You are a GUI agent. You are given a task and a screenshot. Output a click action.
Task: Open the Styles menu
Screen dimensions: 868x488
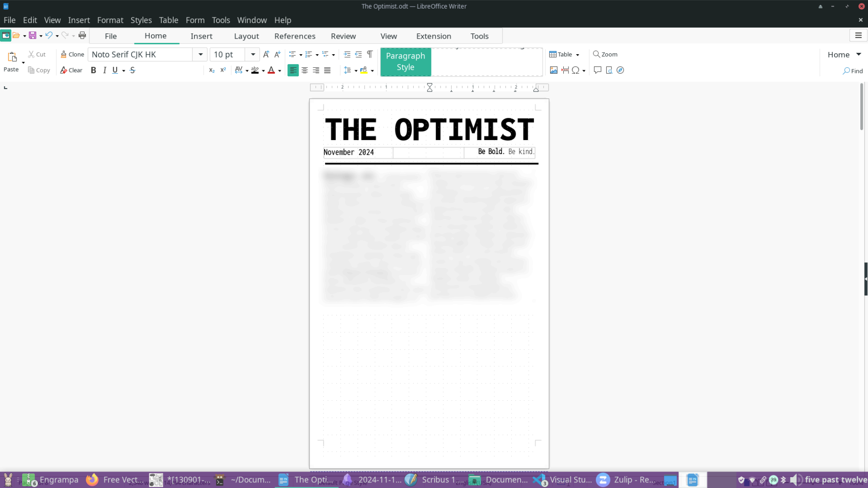coord(141,20)
